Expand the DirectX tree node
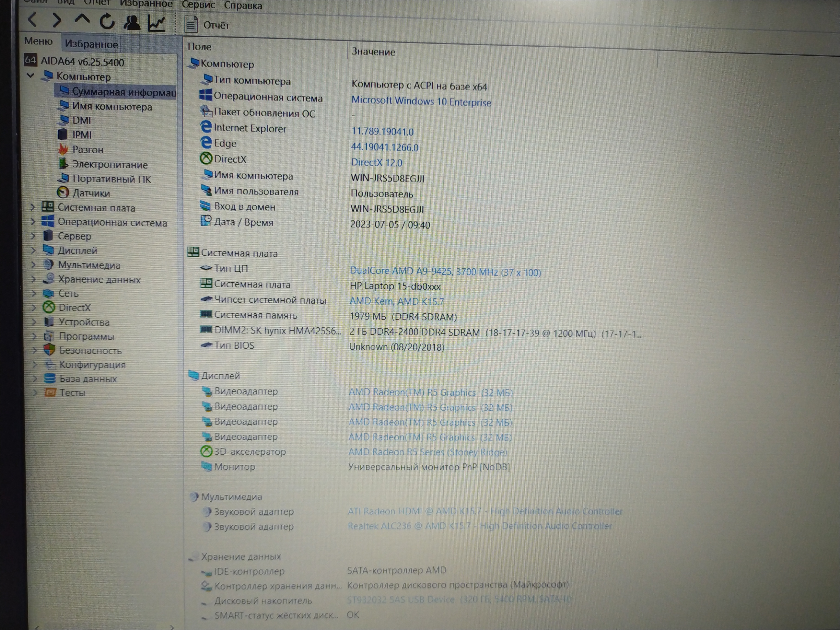 pos(34,308)
